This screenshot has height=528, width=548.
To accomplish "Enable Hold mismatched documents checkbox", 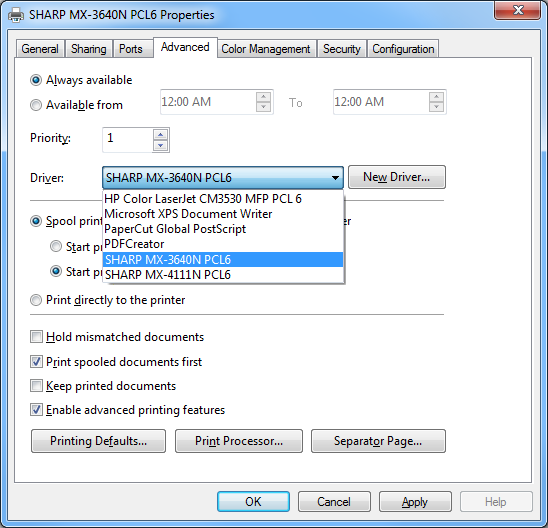I will (x=36, y=337).
